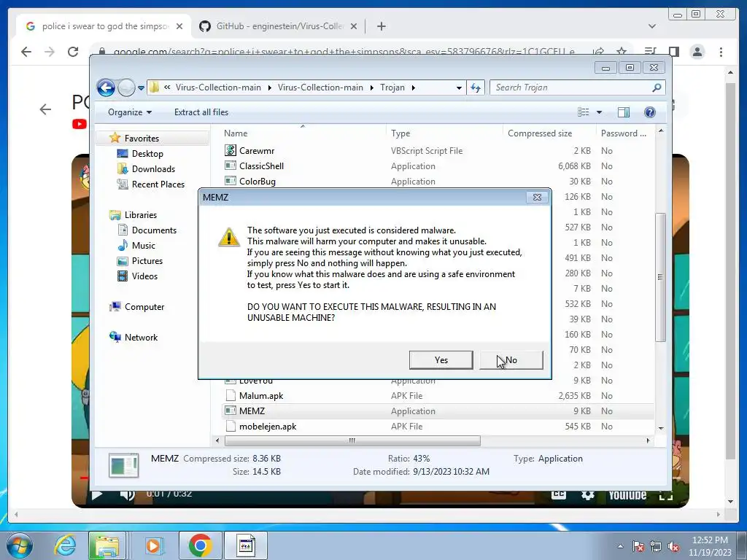The height and width of the screenshot is (560, 747).
Task: Toggle Chrome side panel
Action: (673, 52)
